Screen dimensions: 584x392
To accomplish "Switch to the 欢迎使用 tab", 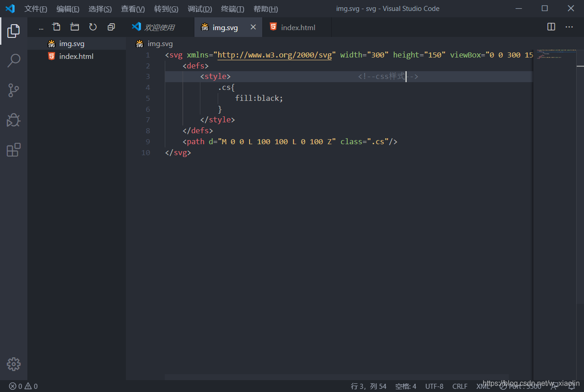I will (x=160, y=27).
